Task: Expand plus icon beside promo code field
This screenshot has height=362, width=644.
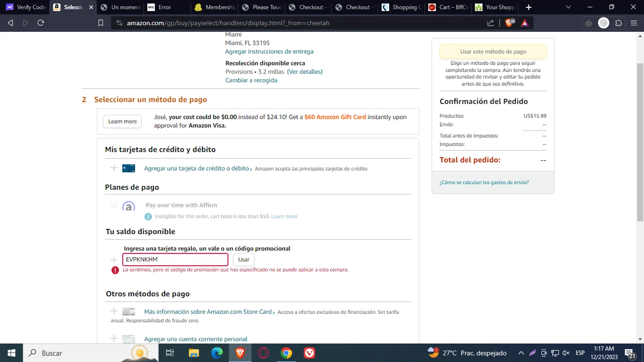Action: (114, 260)
